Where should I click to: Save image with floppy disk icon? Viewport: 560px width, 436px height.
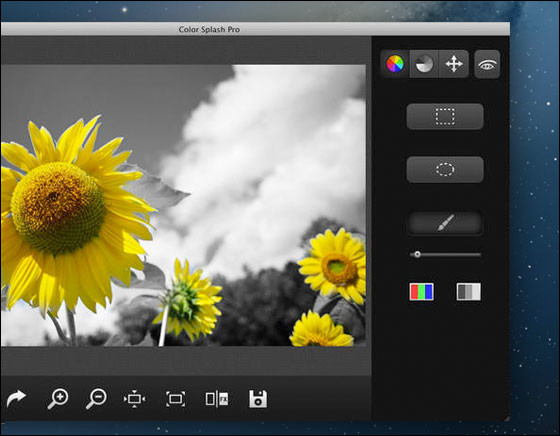258,399
